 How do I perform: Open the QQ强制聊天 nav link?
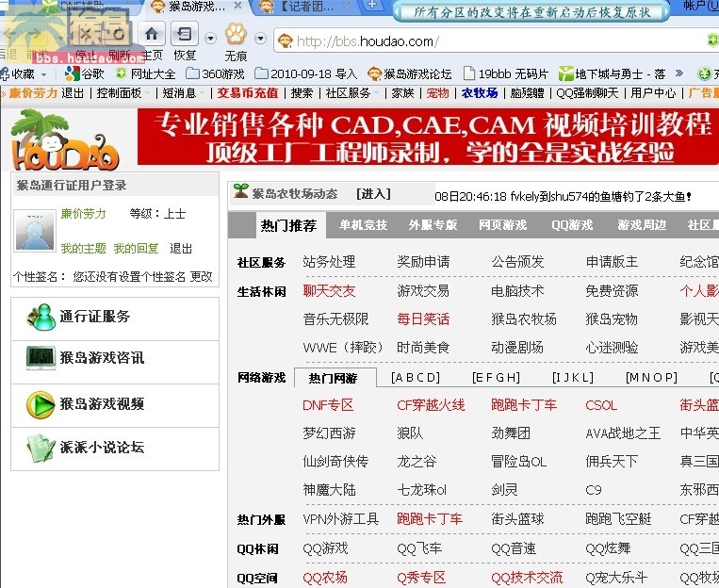pos(587,93)
